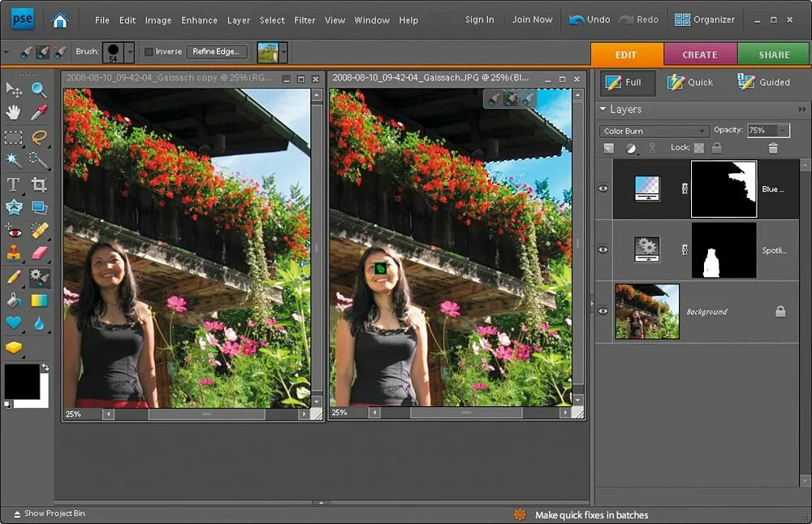Open the smart paint preset thumbnail dropdown
This screenshot has width=812, height=524.
pyautogui.click(x=283, y=52)
